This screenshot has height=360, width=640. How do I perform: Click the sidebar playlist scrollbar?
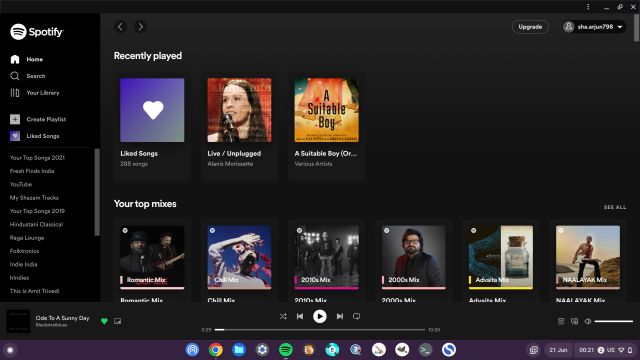(x=97, y=192)
